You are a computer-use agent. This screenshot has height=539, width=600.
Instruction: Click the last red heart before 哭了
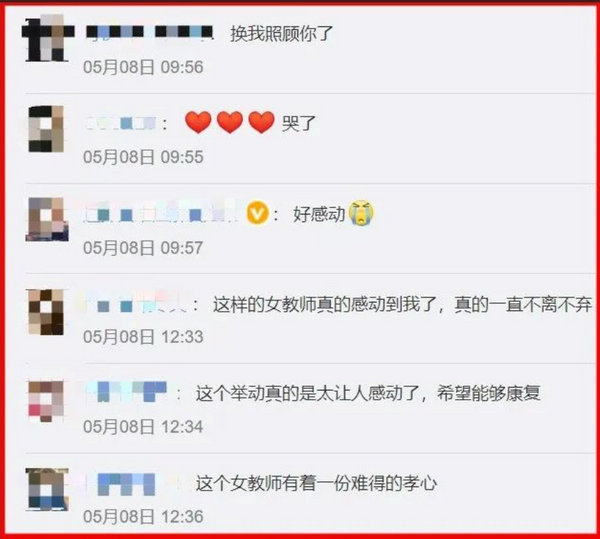[x=261, y=122]
